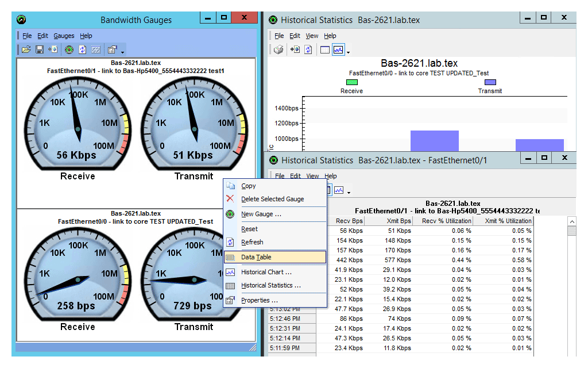
Task: Select the export icon in Bandwidth Gauges toolbar
Action: coord(52,49)
